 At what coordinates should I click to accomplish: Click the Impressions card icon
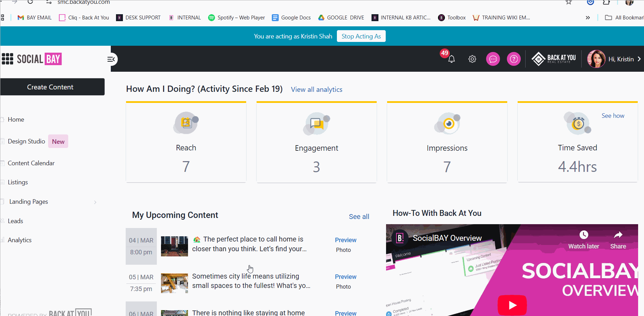[447, 123]
